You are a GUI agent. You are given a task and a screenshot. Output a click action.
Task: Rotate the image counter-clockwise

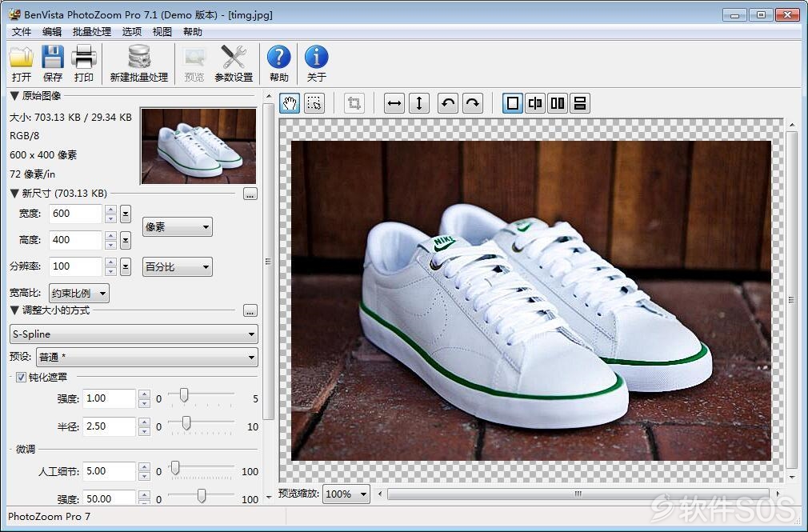pyautogui.click(x=448, y=103)
